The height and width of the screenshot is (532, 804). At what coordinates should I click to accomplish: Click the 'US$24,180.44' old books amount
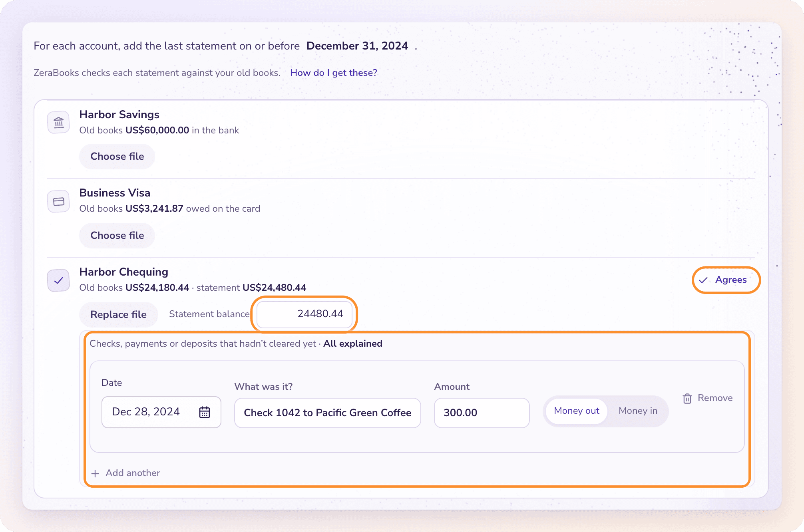coord(157,288)
